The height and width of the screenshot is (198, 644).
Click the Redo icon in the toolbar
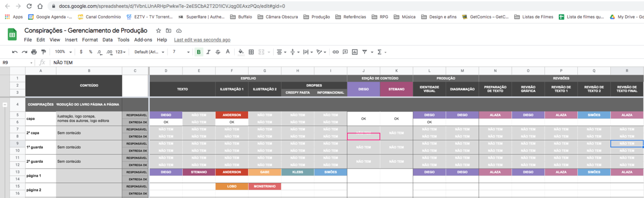(x=24, y=52)
